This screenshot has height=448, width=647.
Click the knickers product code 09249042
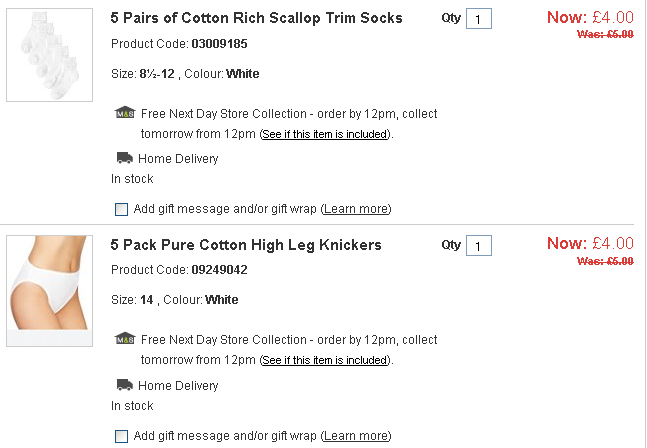[x=219, y=270]
